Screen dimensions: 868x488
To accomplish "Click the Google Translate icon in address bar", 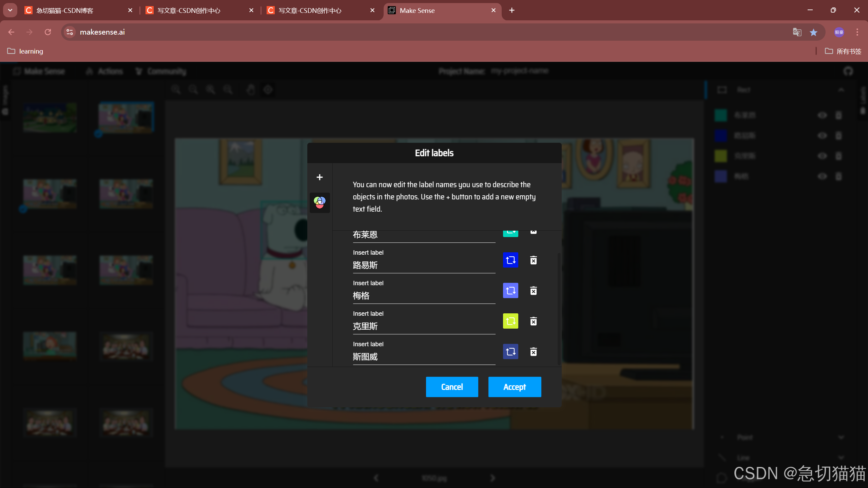I will click(x=797, y=32).
